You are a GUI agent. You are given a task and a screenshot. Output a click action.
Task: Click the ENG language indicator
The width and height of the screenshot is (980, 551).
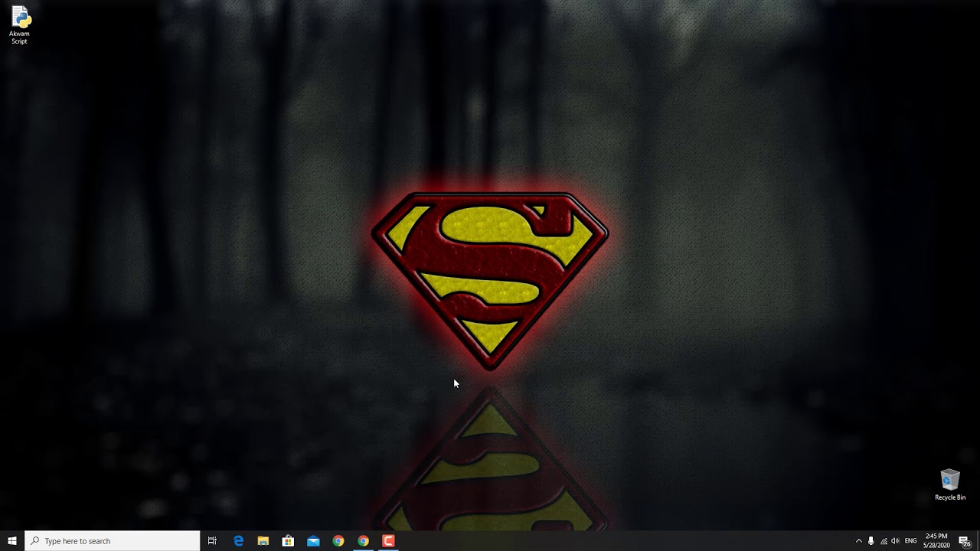[x=911, y=541]
